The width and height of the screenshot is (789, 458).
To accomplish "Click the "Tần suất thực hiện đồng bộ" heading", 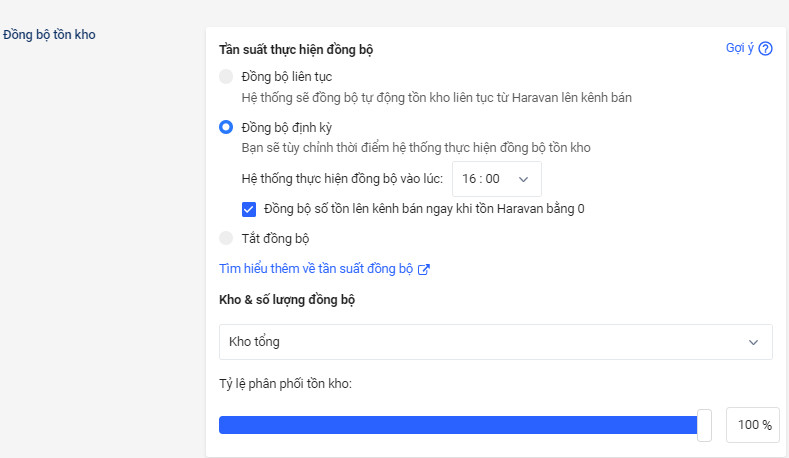I will 296,49.
